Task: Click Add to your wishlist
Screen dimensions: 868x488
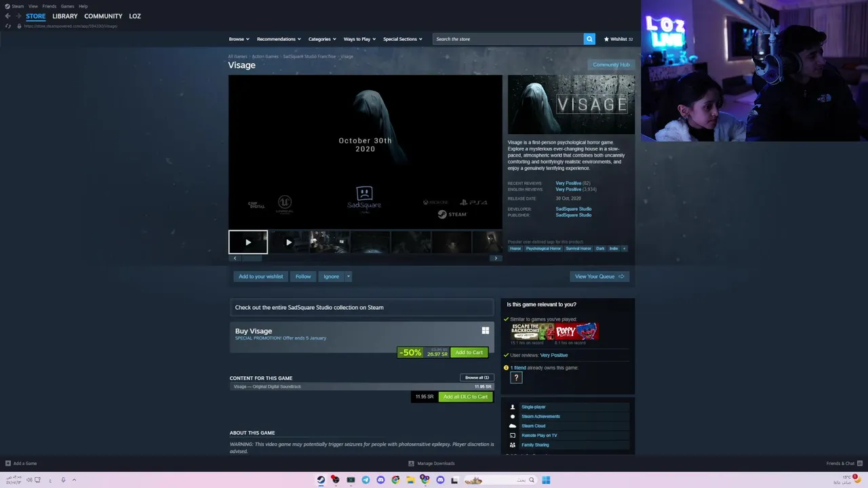Action: point(261,277)
